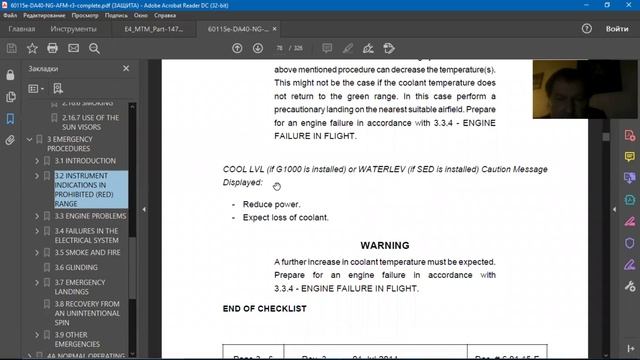The image size is (640, 360).
Task: Open the Protect shield tool in right pane
Action: [630, 243]
